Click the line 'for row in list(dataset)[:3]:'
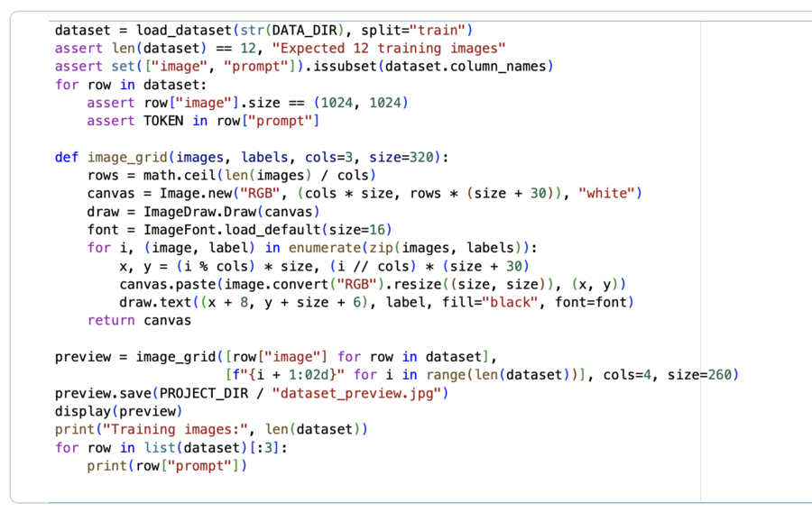The image size is (812, 512). (x=171, y=448)
